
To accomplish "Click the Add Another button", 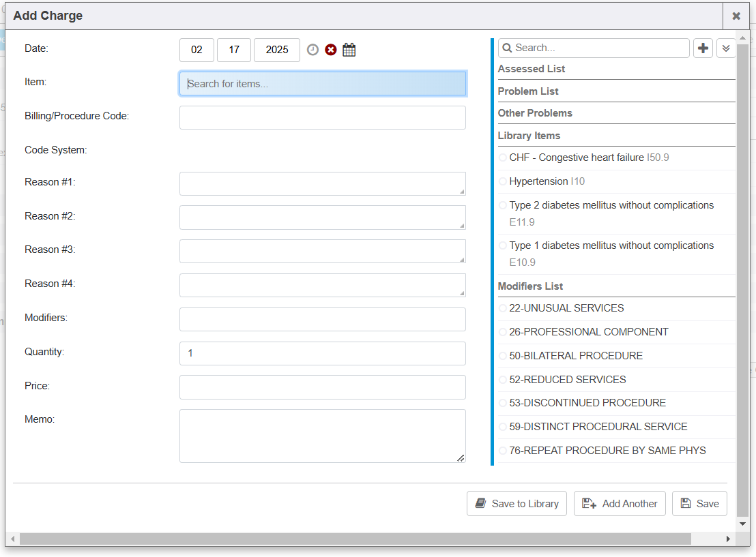I will click(x=620, y=504).
